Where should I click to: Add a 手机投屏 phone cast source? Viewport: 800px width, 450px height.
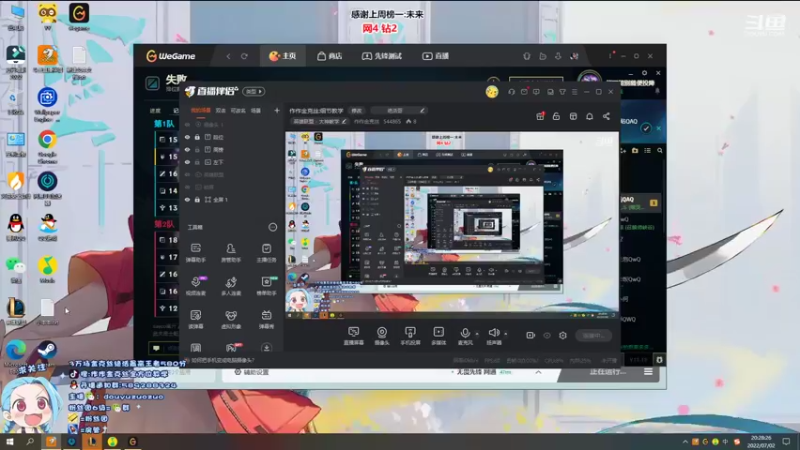point(410,336)
